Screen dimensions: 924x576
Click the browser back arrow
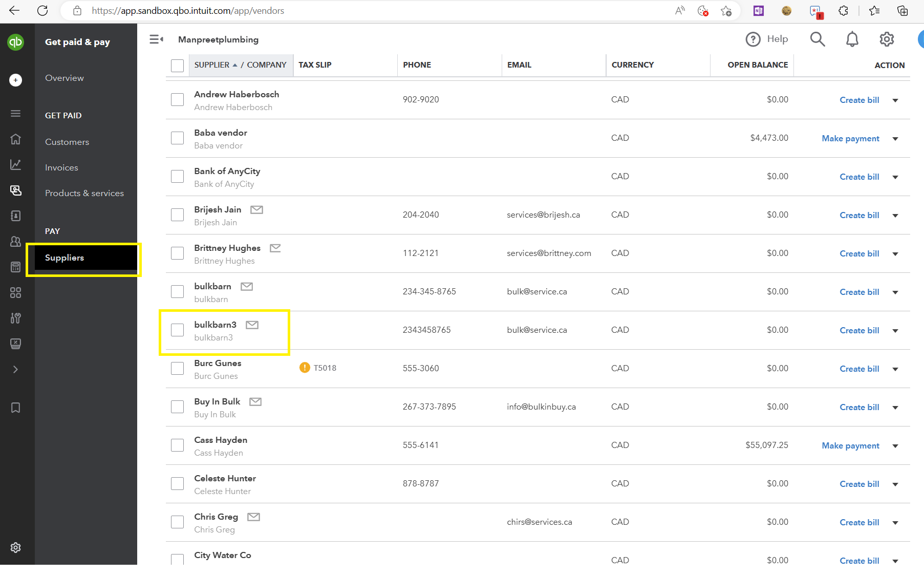coord(14,10)
